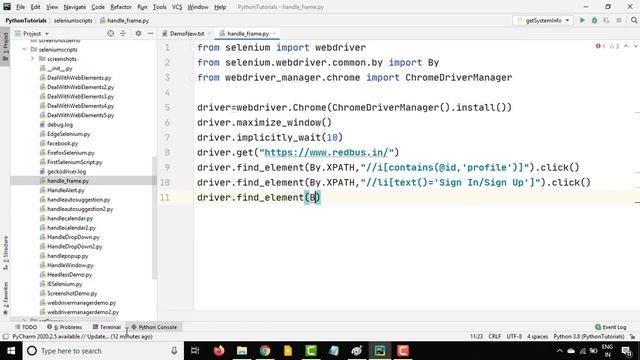Open File Explorer from the taskbar
This screenshot has width=640, height=360.
[x=242, y=351]
